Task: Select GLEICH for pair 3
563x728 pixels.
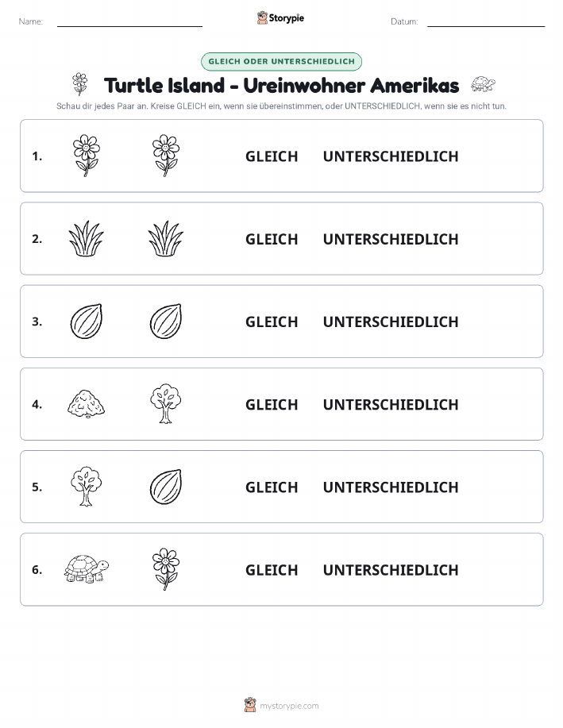Action: [x=272, y=322]
